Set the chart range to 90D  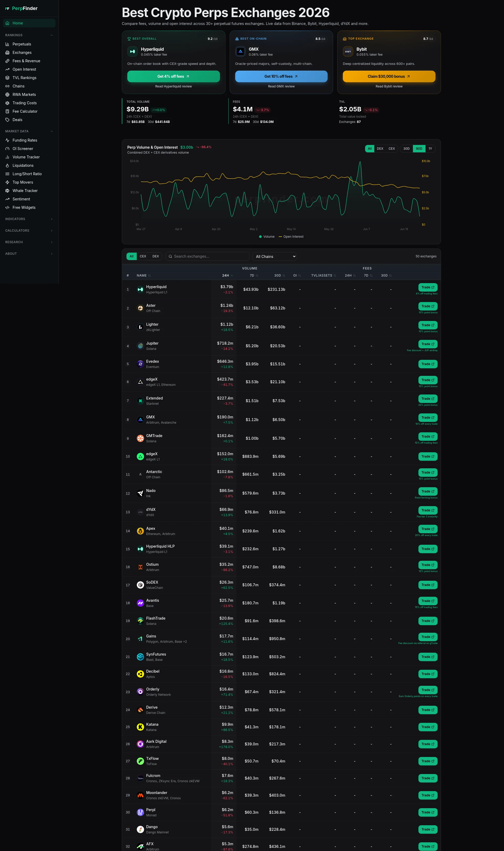click(x=419, y=148)
